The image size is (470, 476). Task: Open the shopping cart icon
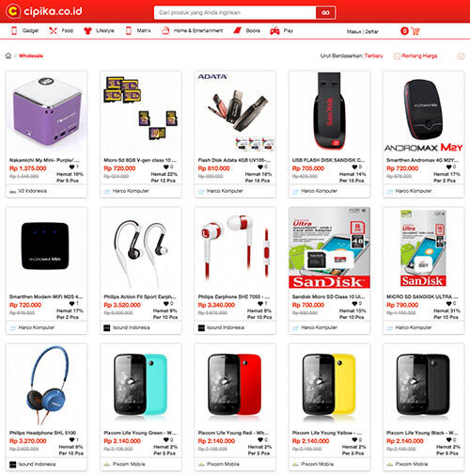pyautogui.click(x=415, y=31)
